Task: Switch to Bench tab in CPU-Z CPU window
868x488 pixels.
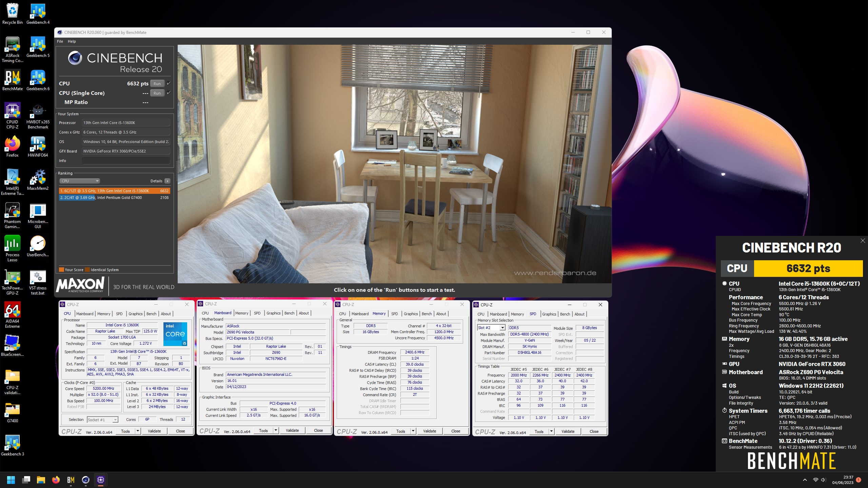Action: (x=152, y=314)
